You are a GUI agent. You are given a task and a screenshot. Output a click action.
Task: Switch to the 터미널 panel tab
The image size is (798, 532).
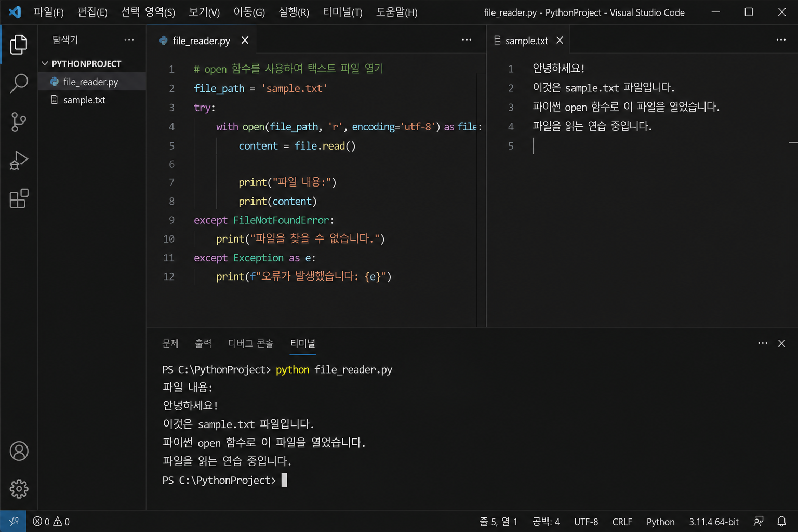pyautogui.click(x=302, y=343)
